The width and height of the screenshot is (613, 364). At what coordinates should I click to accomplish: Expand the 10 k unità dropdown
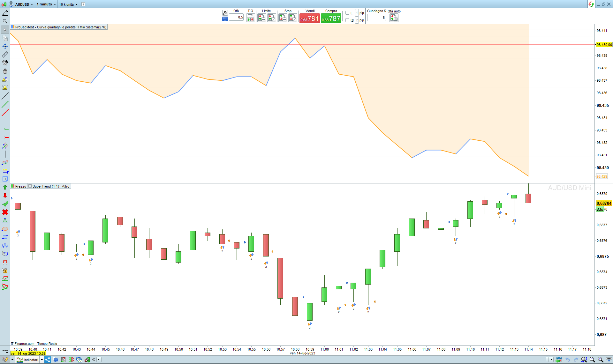click(x=68, y=4)
